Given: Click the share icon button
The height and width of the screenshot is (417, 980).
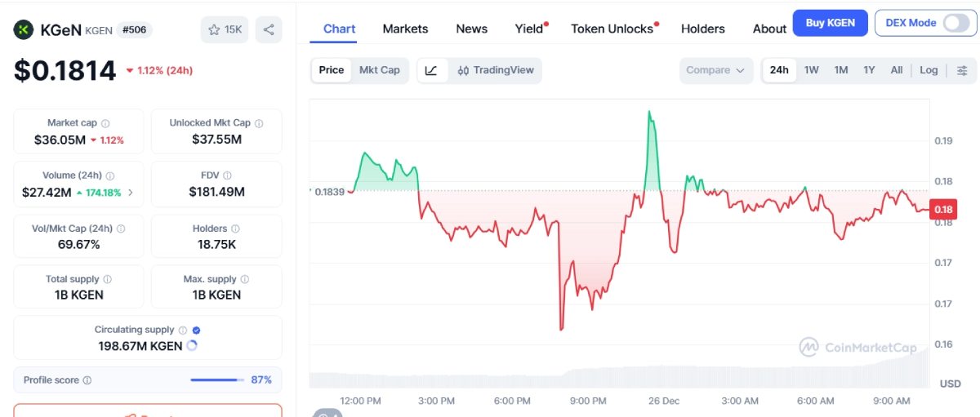Looking at the screenshot, I should pyautogui.click(x=269, y=30).
